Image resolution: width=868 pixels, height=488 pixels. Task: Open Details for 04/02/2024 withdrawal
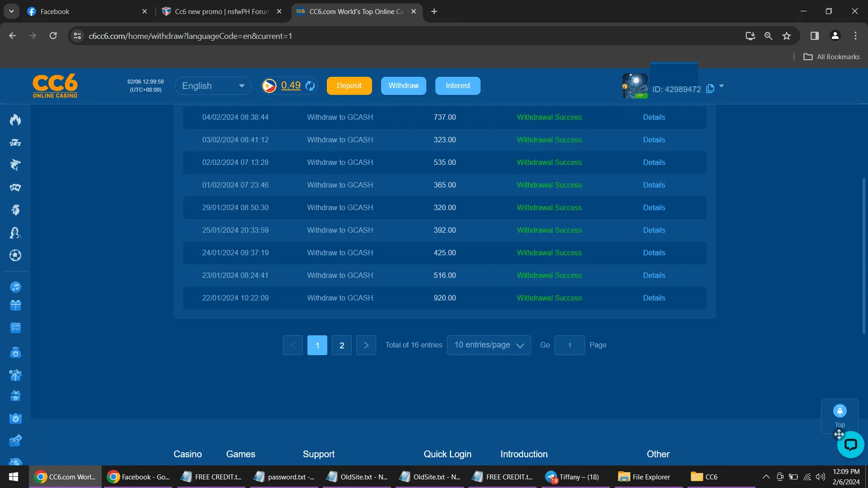coord(654,117)
